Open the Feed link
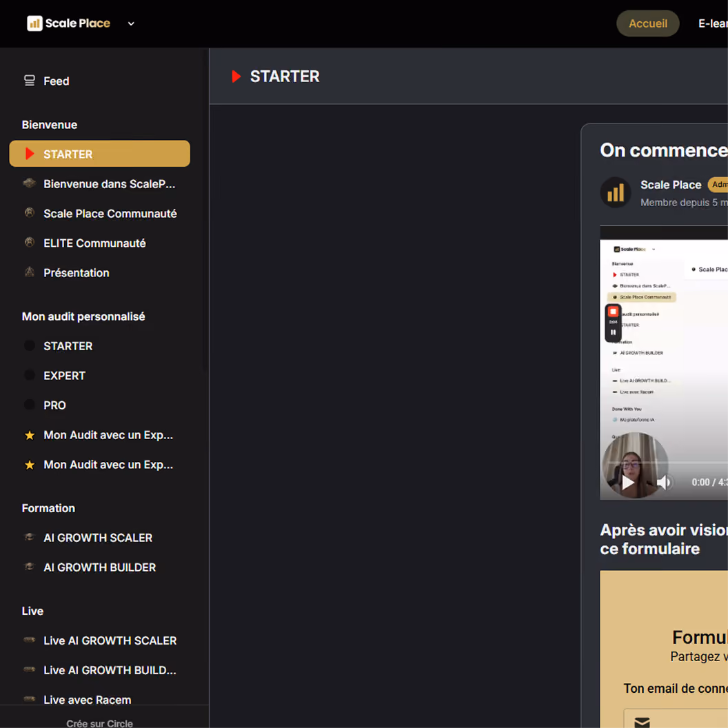 click(56, 81)
